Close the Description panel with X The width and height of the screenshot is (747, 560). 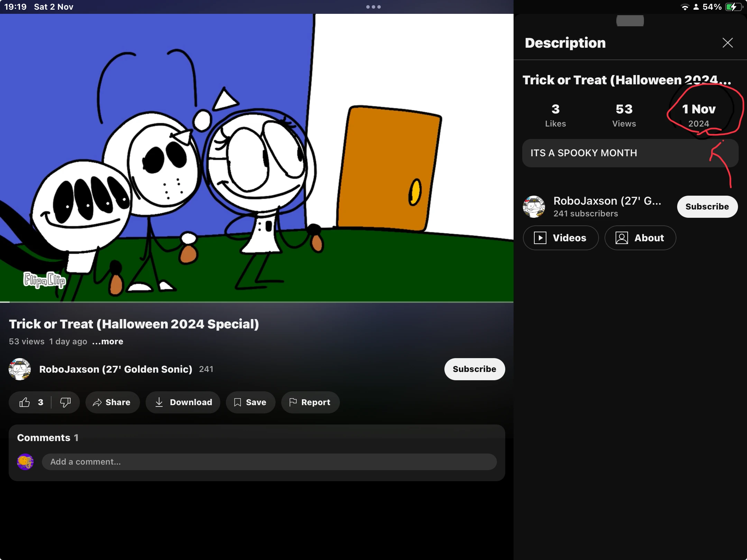[728, 43]
